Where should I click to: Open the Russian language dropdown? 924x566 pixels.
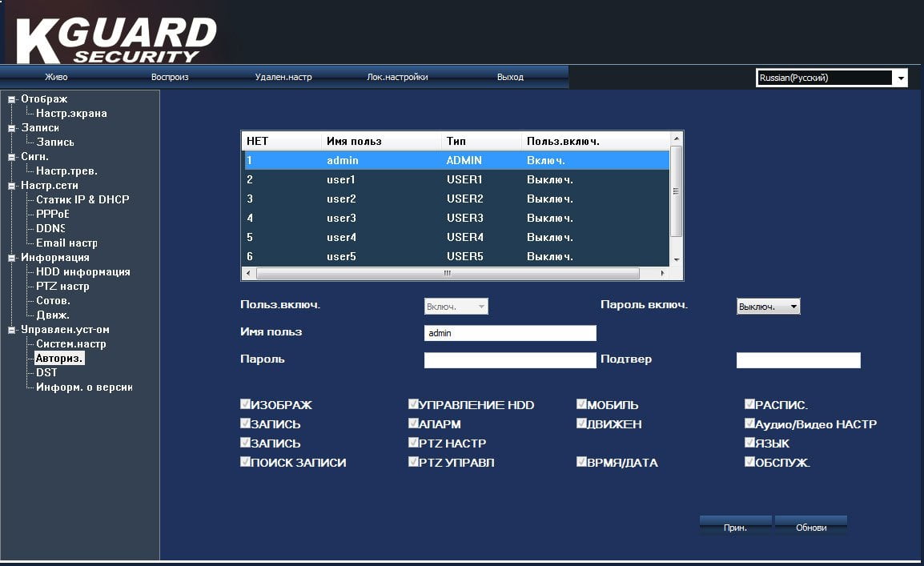(901, 78)
